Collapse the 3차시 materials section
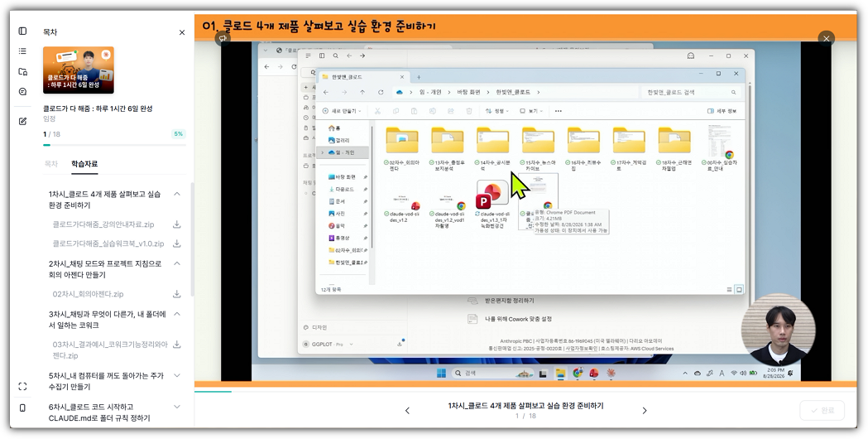868x439 pixels. (177, 314)
